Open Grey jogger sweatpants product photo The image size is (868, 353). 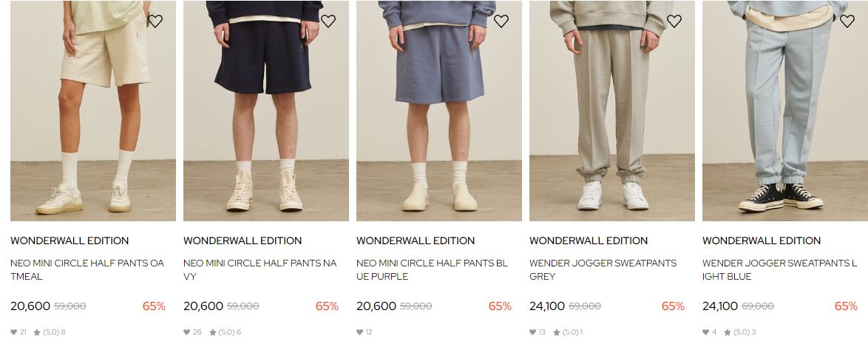611,111
